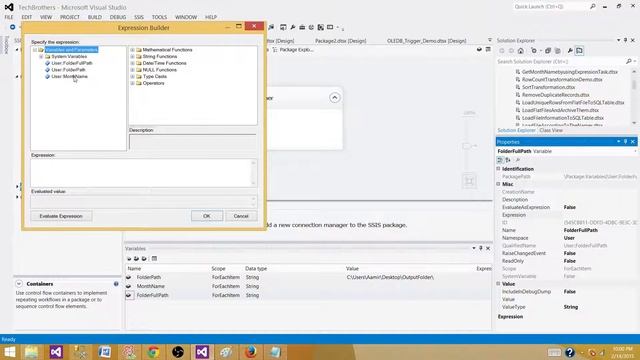Open SortTransformation.dtsx package
640x360 pixels.
coord(548,87)
